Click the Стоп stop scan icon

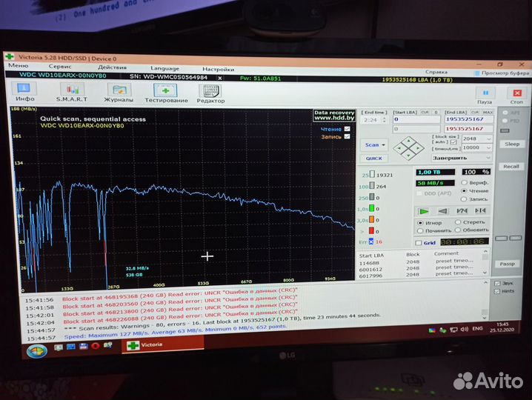click(517, 96)
